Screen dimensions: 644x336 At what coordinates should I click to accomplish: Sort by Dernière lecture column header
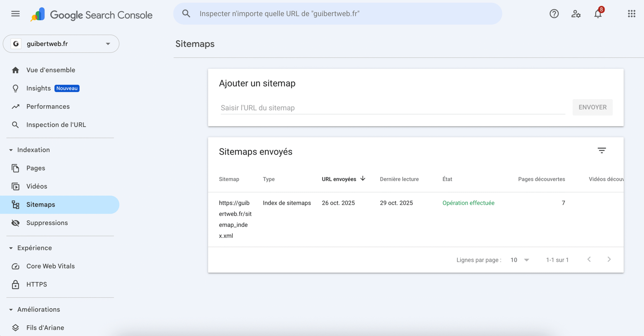click(399, 179)
